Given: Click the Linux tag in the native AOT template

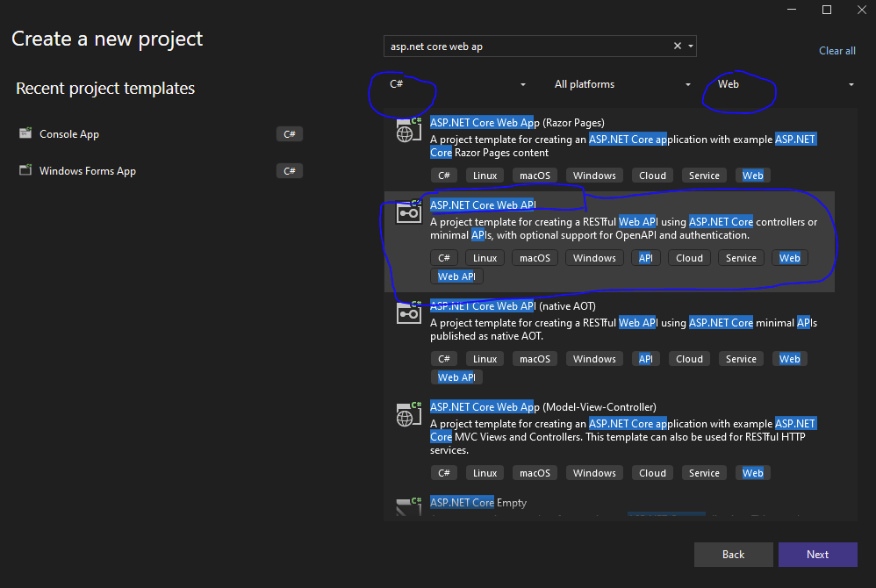Looking at the screenshot, I should click(485, 359).
